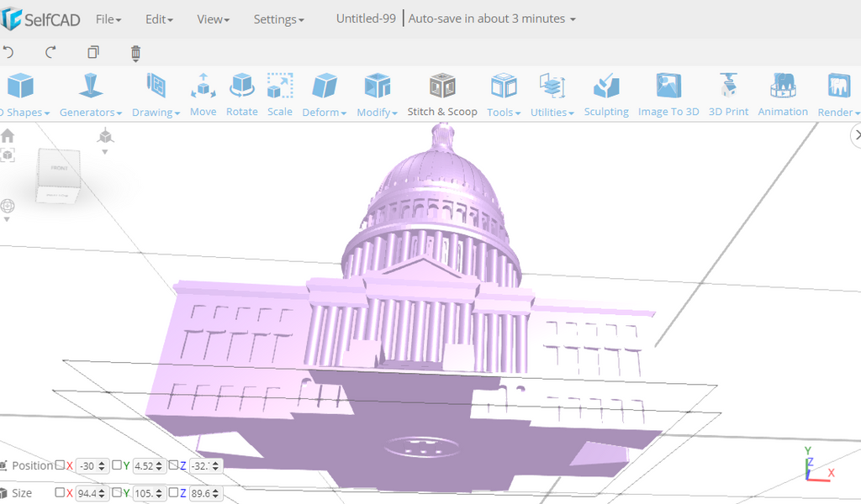This screenshot has width=861, height=504.
Task: Expand the Generators dropdown label
Action: (x=91, y=112)
